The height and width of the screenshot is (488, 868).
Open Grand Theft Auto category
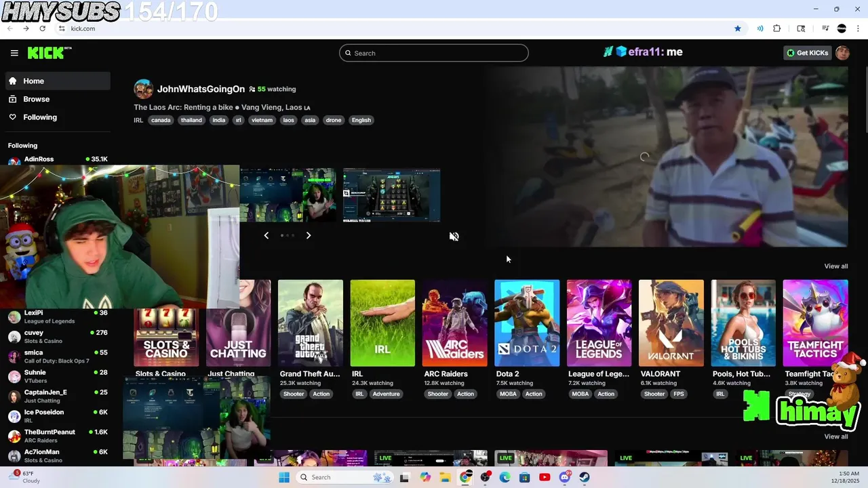pyautogui.click(x=311, y=323)
